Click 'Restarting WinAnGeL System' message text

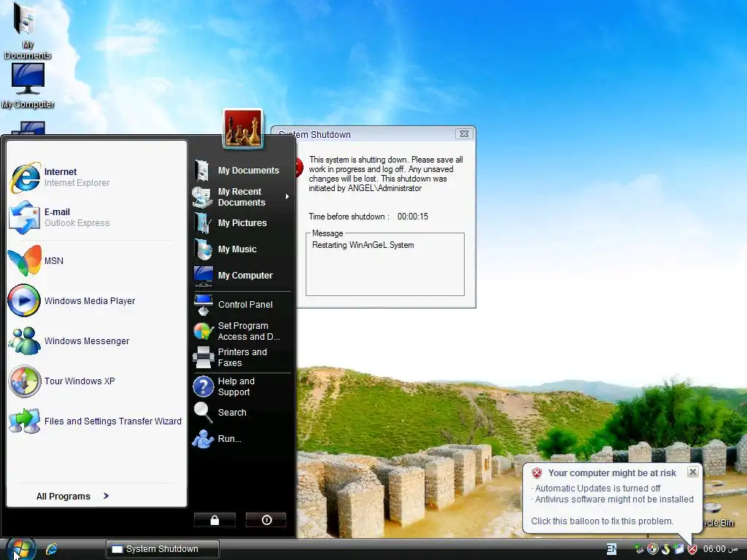coord(363,245)
